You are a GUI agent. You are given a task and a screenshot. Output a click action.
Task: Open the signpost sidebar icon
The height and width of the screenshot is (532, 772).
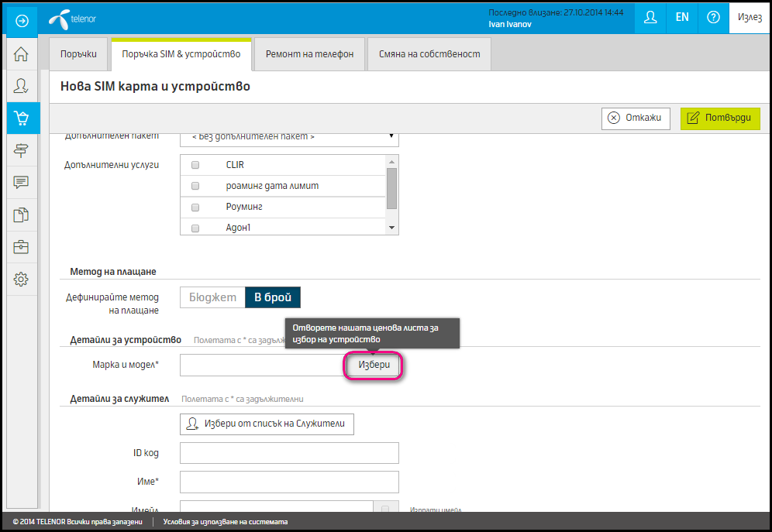click(x=21, y=150)
